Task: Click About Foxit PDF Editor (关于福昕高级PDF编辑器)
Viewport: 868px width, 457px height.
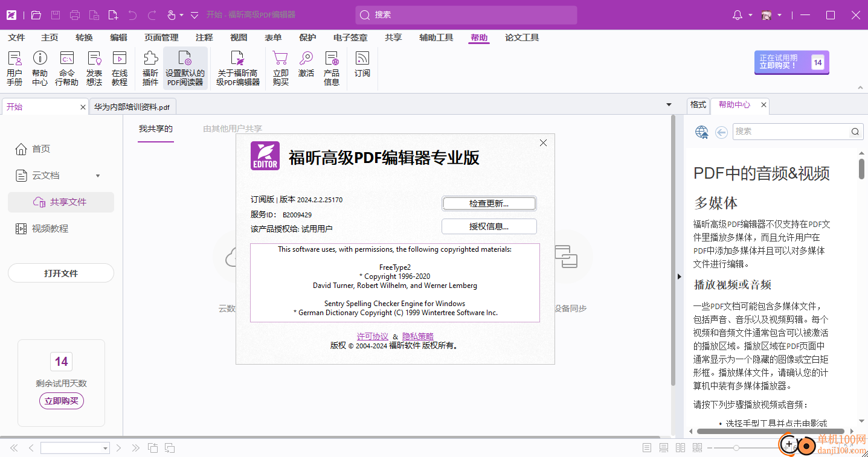Action: tap(238, 68)
